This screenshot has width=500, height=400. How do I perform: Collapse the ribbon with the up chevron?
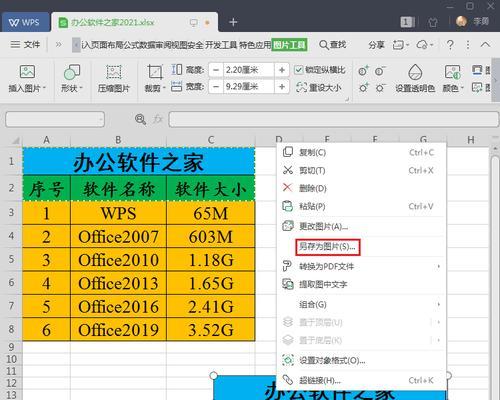tap(485, 44)
